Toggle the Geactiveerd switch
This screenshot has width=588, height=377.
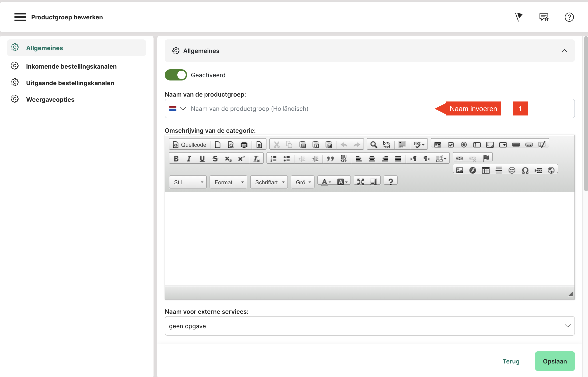176,75
